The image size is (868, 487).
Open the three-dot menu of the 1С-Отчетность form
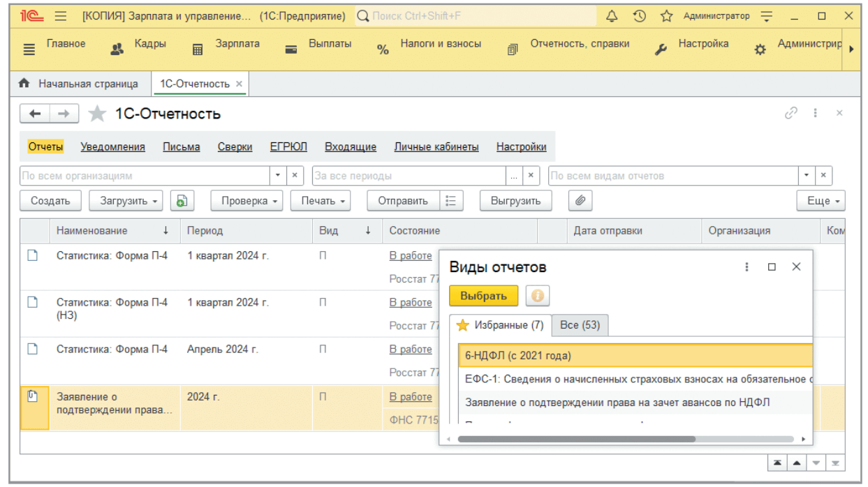pos(815,113)
